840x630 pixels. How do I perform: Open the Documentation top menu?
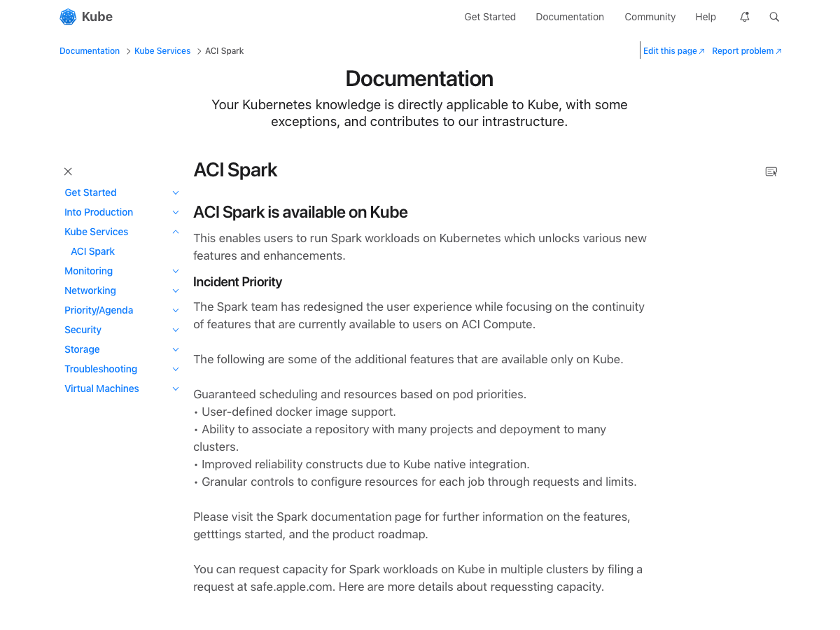[x=570, y=17]
